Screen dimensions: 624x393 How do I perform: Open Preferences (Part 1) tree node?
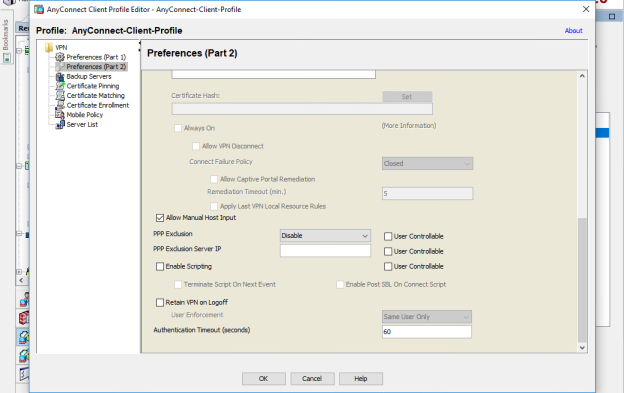[x=96, y=57]
